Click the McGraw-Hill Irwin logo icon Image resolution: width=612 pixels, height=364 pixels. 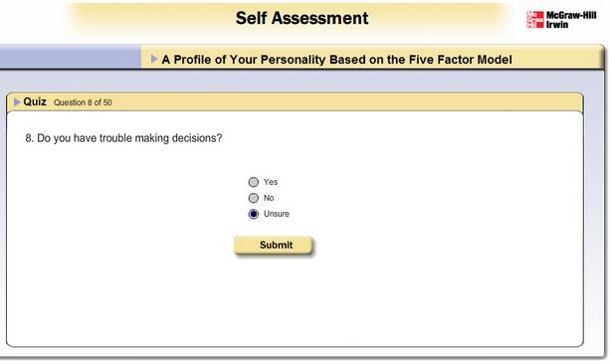(535, 20)
